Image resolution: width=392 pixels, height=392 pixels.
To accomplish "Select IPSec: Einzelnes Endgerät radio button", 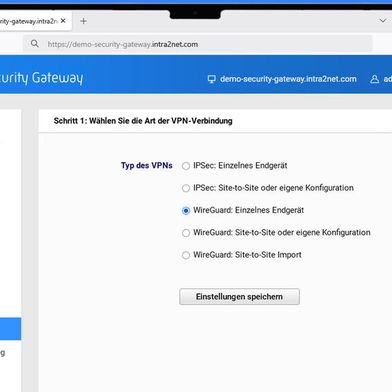I will (x=186, y=166).
